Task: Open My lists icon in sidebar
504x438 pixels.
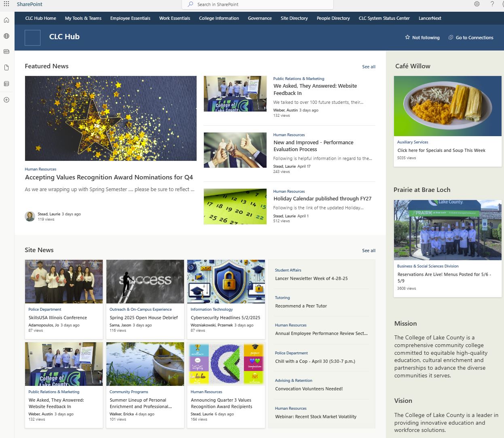Action: point(6,84)
